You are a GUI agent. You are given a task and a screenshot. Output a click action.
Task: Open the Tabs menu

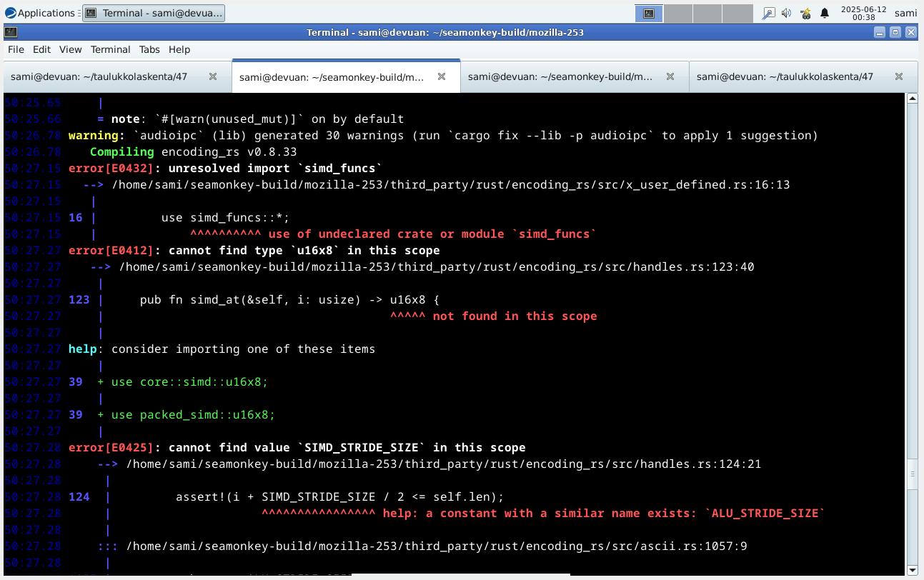[x=149, y=49]
